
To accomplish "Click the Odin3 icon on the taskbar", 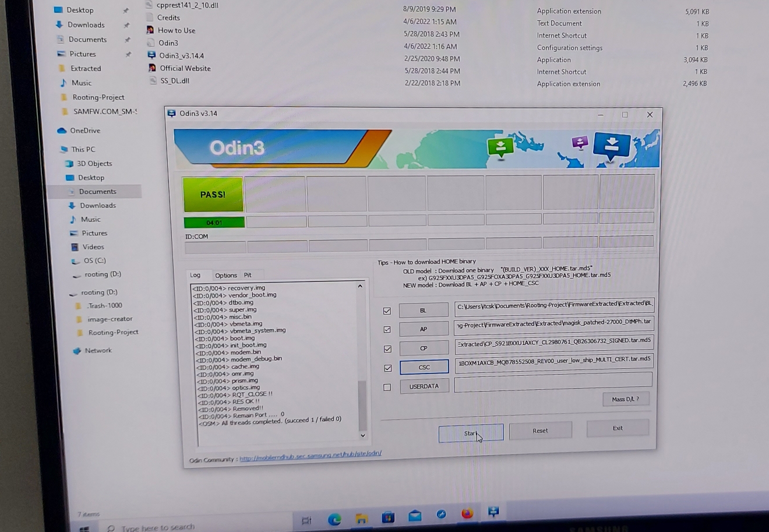I will pos(493,512).
